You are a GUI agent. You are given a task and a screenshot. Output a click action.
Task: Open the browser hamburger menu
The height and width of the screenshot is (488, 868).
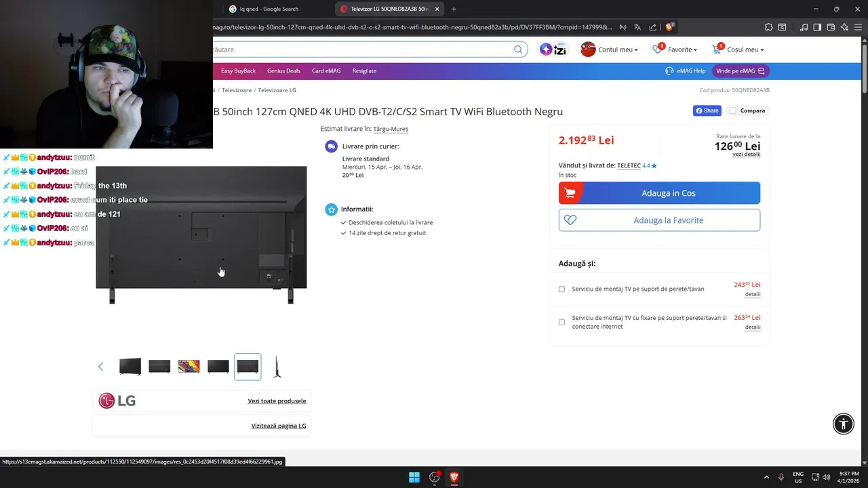[858, 27]
